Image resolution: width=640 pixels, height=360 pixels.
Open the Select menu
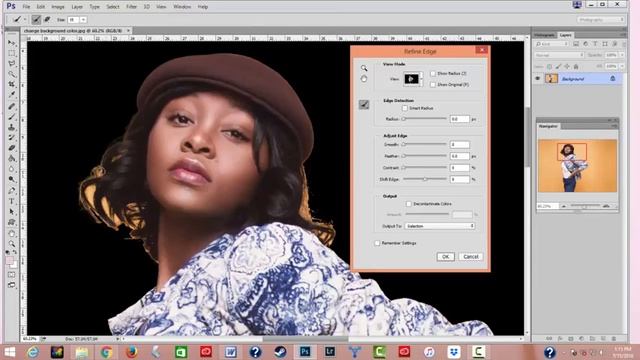coord(113,7)
